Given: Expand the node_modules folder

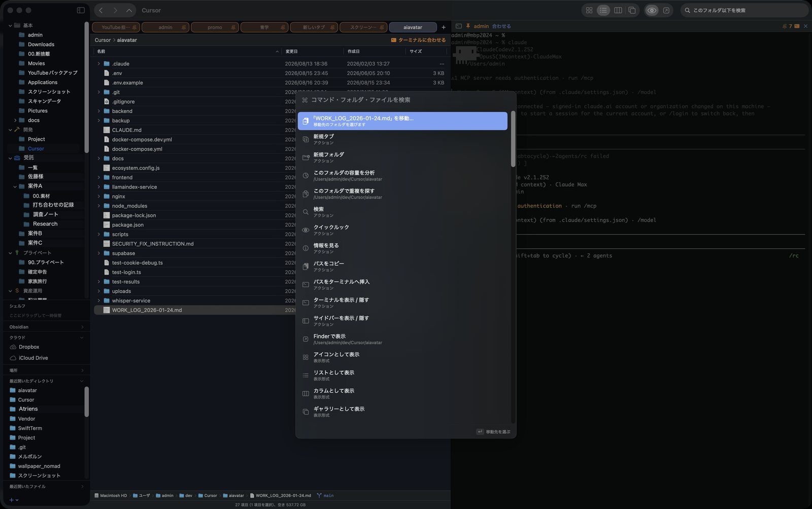Looking at the screenshot, I should (x=99, y=206).
